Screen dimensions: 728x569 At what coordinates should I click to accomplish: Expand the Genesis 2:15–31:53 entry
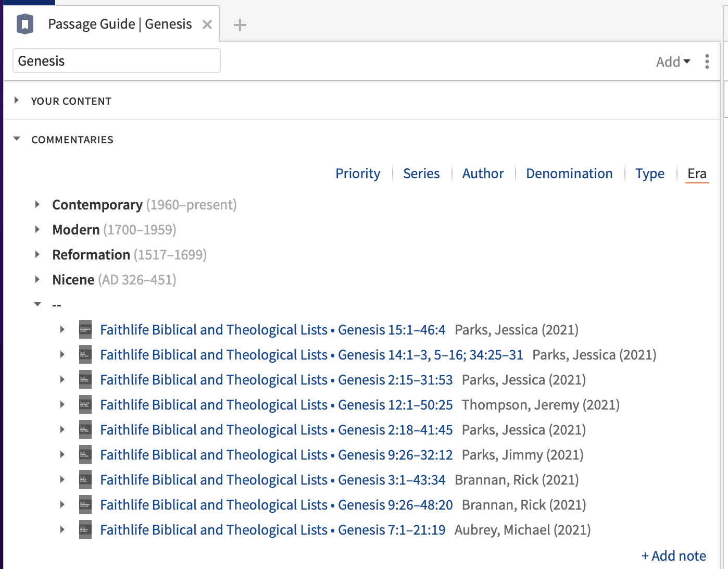click(62, 379)
